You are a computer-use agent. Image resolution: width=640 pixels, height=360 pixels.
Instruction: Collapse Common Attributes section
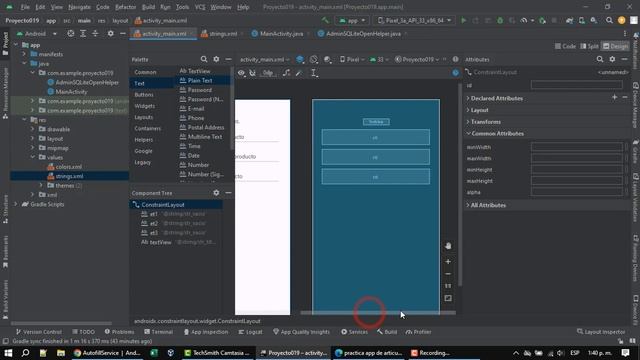tap(468, 133)
